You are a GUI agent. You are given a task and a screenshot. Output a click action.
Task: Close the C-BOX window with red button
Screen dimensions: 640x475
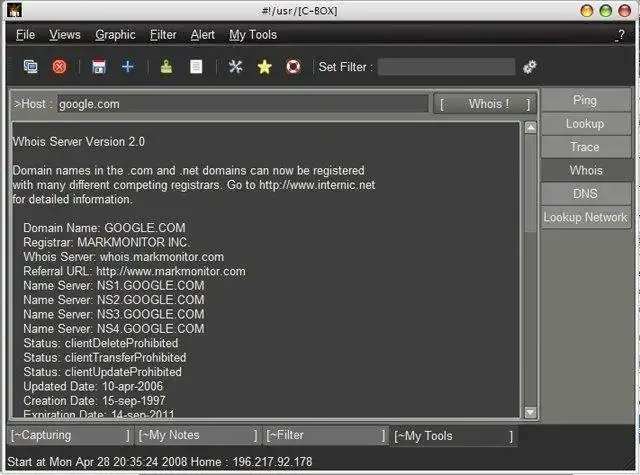point(624,11)
